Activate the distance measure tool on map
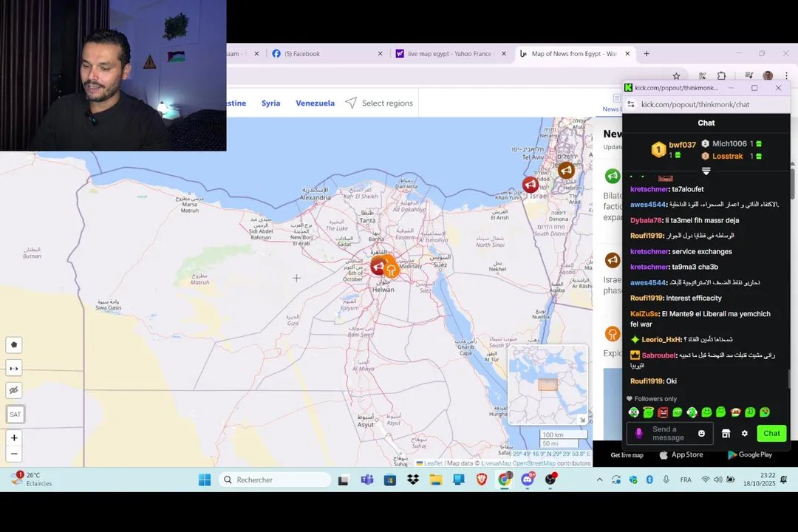This screenshot has width=798, height=532. (14, 368)
